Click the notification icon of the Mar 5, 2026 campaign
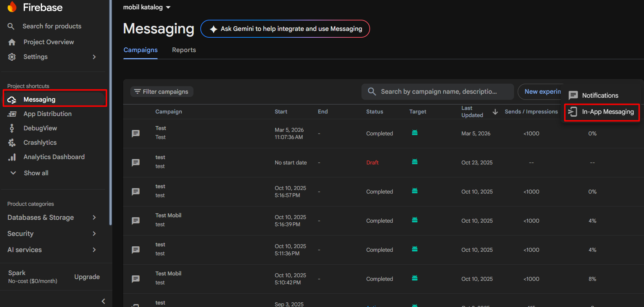The height and width of the screenshot is (307, 644). tap(136, 134)
